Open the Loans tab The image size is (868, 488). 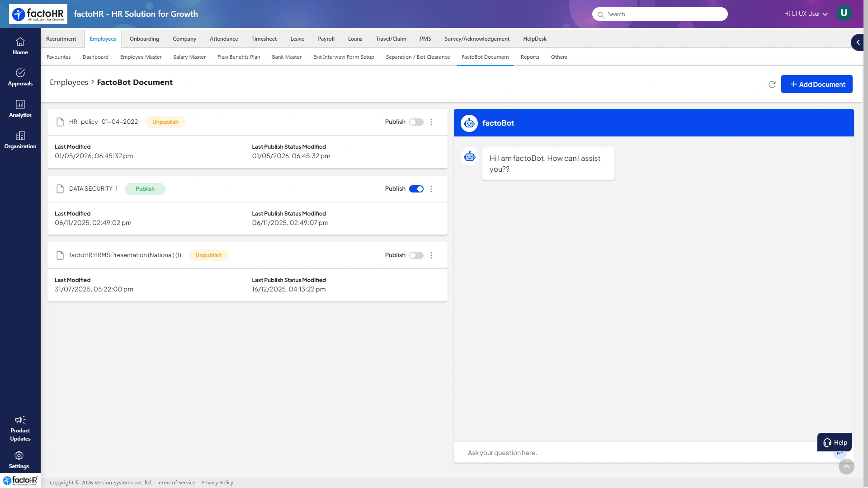pyautogui.click(x=355, y=39)
